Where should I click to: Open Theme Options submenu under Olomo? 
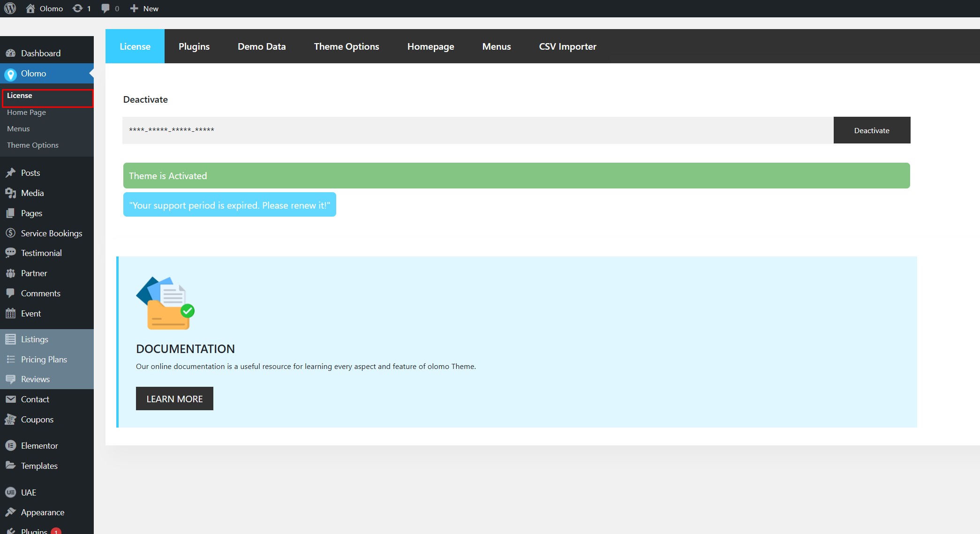tap(33, 145)
